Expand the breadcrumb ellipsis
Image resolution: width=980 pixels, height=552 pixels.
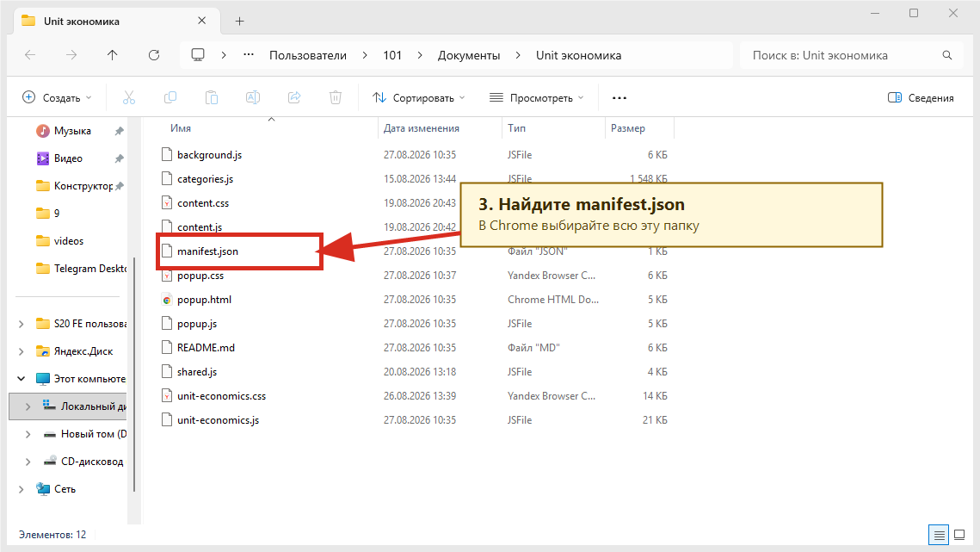pos(249,55)
